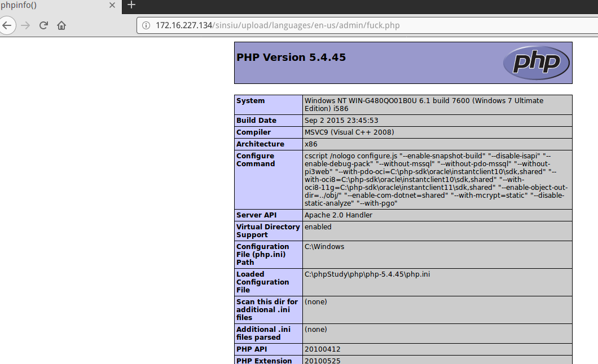The height and width of the screenshot is (364, 598).
Task: Click the 'Compiler' row label
Action: 254,132
